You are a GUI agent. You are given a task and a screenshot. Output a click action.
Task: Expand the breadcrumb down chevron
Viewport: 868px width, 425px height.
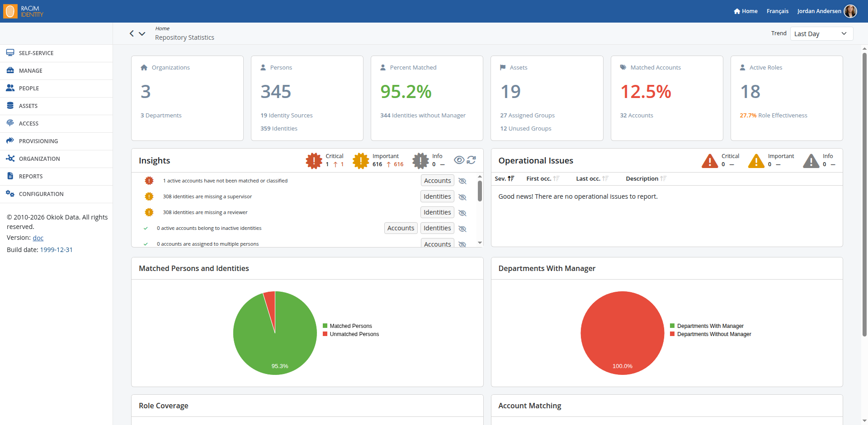(142, 33)
